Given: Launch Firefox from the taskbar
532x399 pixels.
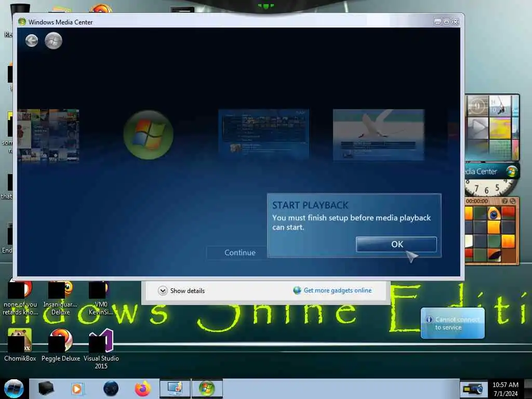Looking at the screenshot, I should pos(143,389).
